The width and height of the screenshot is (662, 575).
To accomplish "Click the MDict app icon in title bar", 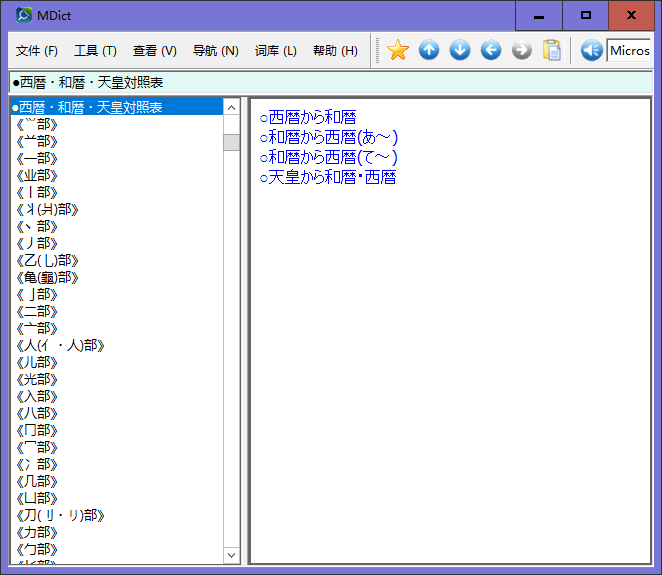I will (x=24, y=15).
